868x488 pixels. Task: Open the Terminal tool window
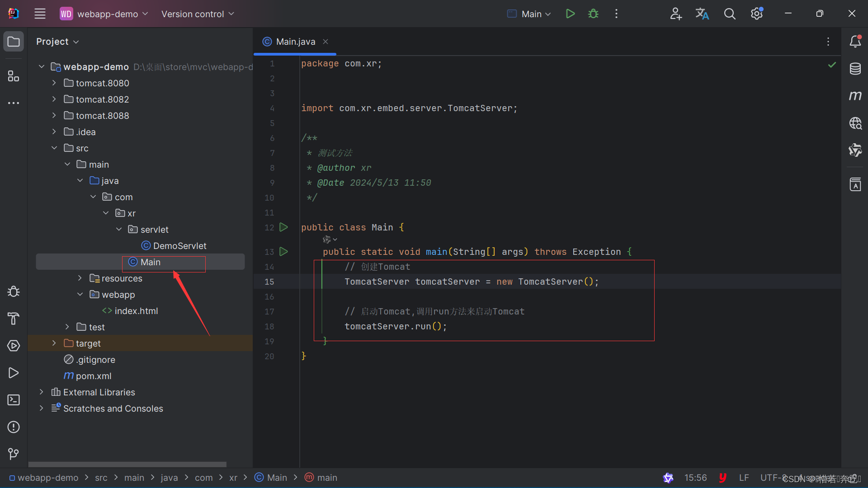(14, 400)
